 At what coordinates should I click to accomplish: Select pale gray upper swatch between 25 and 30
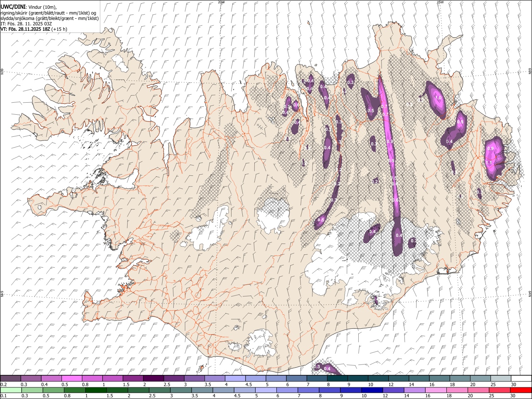[501, 378]
